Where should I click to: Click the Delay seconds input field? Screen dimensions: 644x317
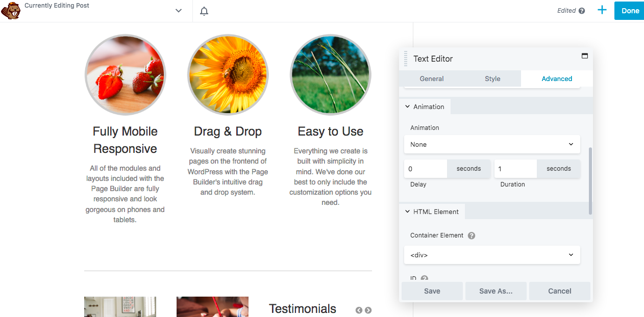[426, 169]
